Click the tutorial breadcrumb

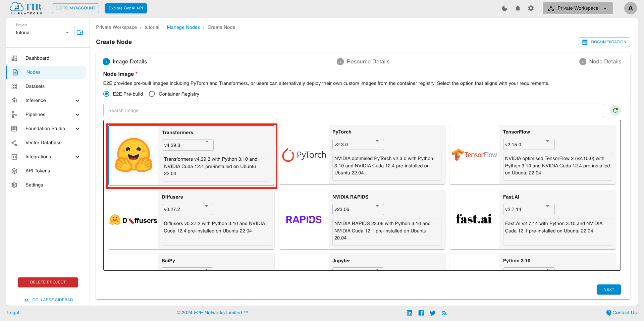[x=152, y=27]
